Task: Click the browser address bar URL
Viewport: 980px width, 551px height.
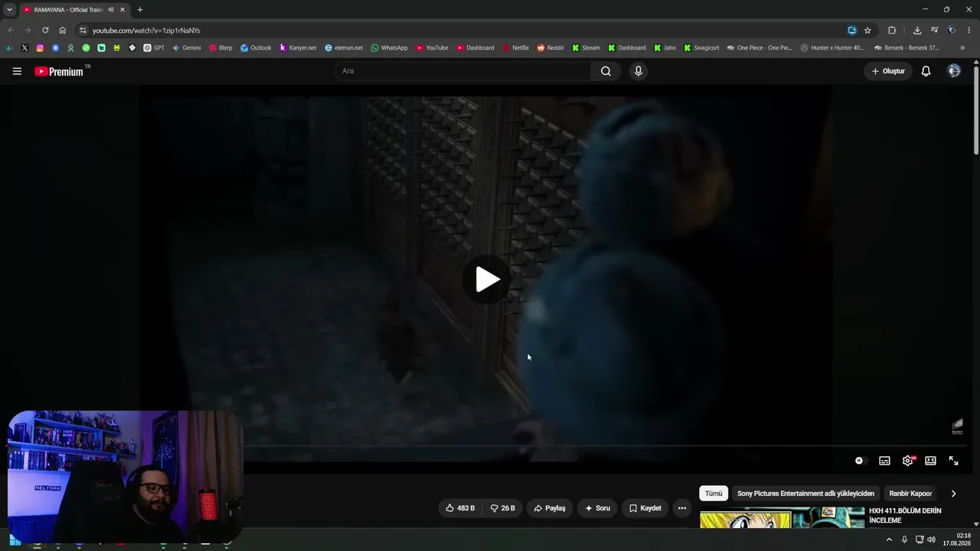Action: point(146,31)
